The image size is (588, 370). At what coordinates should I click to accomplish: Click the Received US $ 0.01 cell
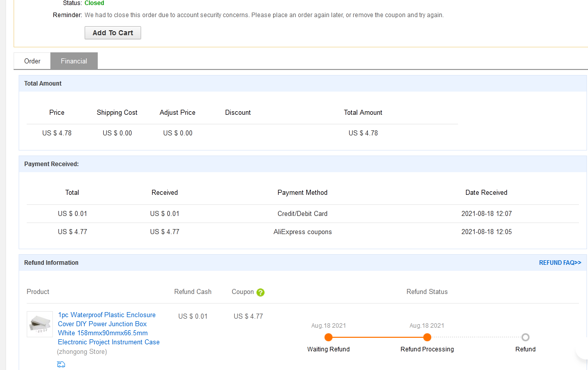click(165, 213)
